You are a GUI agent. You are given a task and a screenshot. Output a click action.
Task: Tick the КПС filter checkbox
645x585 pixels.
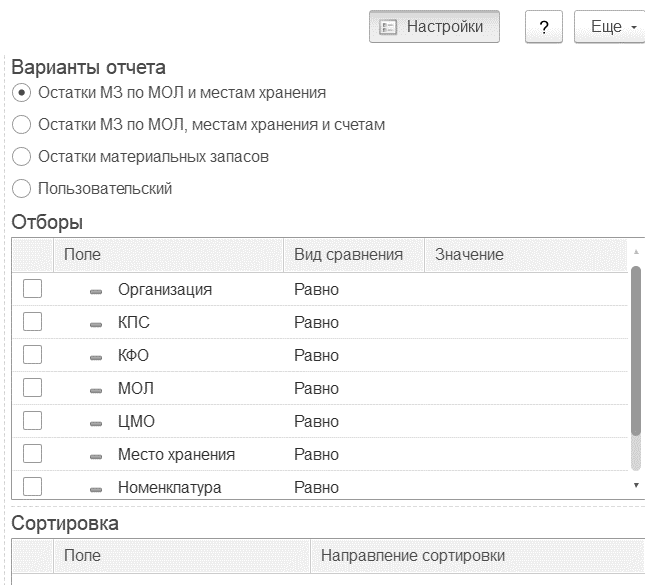tap(32, 321)
